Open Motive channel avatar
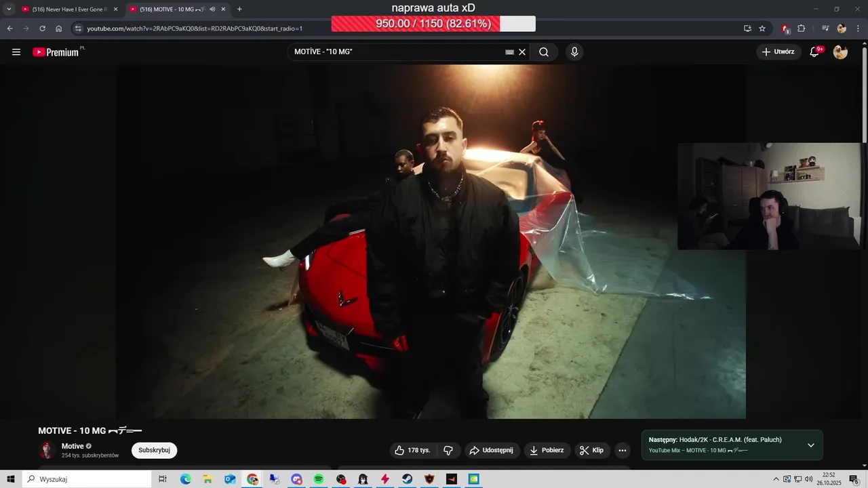This screenshot has height=488, width=868. pos(47,450)
